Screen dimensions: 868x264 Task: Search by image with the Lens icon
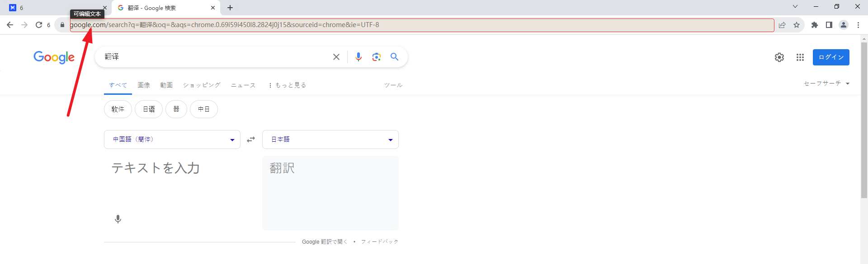pos(377,57)
